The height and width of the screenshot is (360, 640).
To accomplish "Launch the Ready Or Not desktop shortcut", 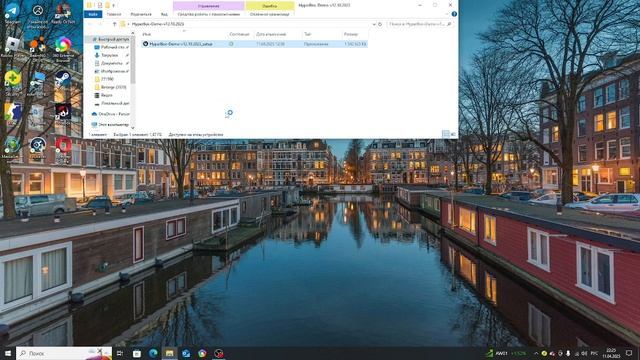I will click(x=62, y=13).
